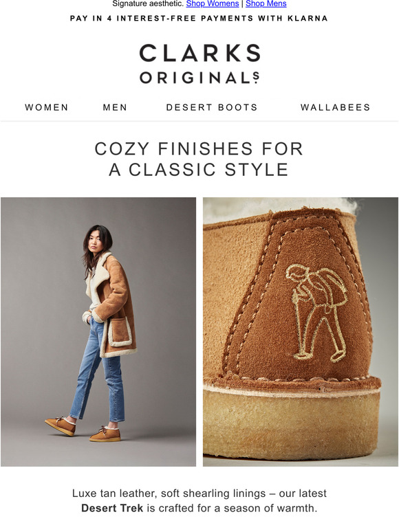The height and width of the screenshot is (532, 399).
Task: Click the Klarna interest-free payments banner
Action: click(199, 19)
